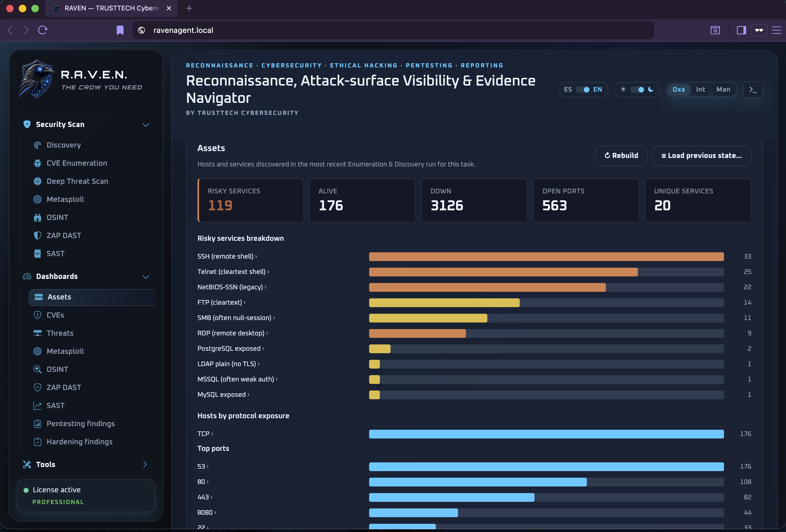Collapse the Dashboards section

146,277
